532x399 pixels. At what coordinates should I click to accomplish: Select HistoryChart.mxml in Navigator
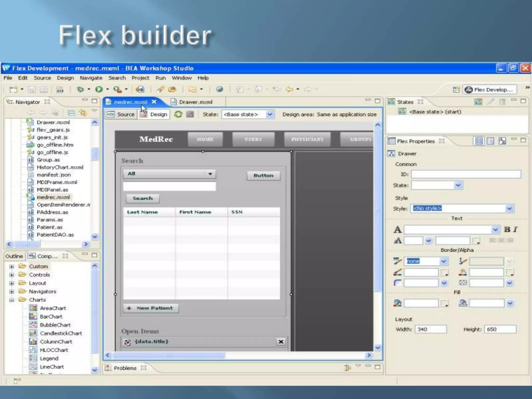[60, 167]
